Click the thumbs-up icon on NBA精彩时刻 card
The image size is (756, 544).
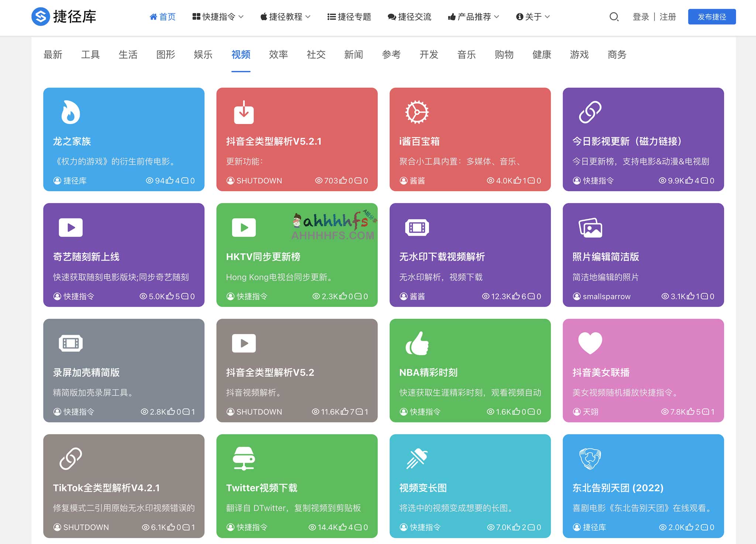pos(416,343)
